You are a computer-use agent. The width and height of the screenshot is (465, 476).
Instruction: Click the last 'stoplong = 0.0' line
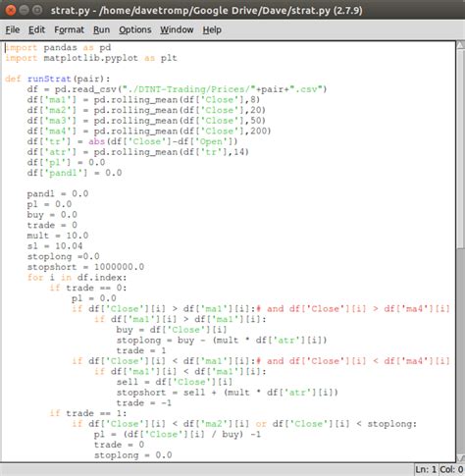coord(132,455)
